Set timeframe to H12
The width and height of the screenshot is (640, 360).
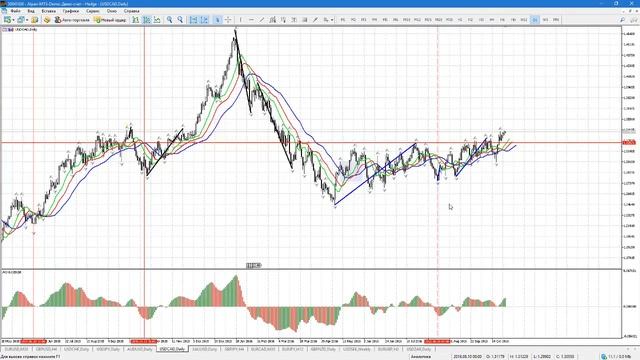coord(524,20)
